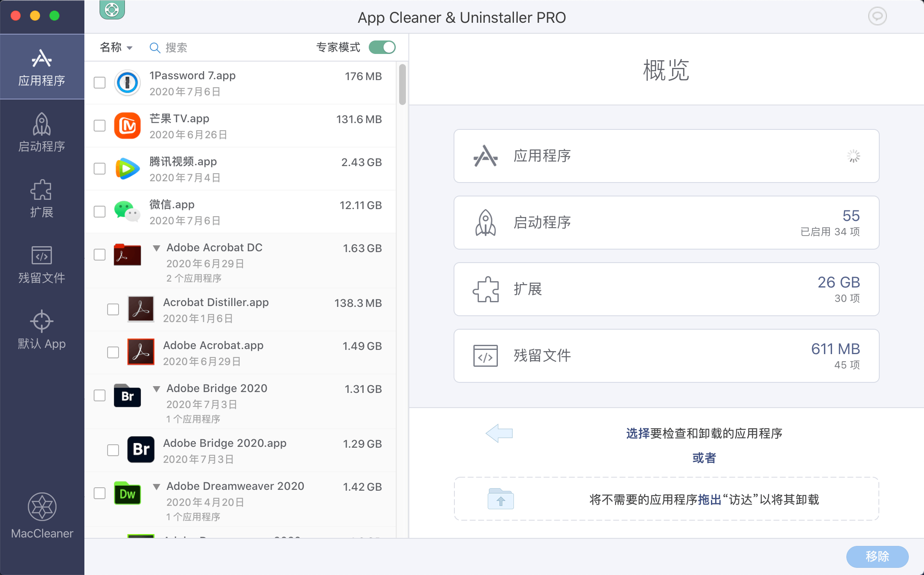Image resolution: width=924 pixels, height=575 pixels.
Task: Collapse the Adobe Dreamweaver 2020 group
Action: point(157,486)
